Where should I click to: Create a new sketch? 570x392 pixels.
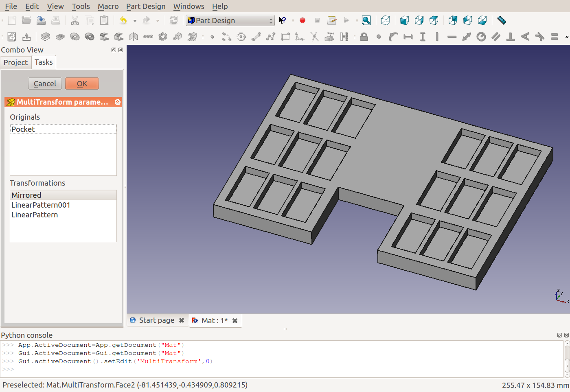(x=12, y=37)
